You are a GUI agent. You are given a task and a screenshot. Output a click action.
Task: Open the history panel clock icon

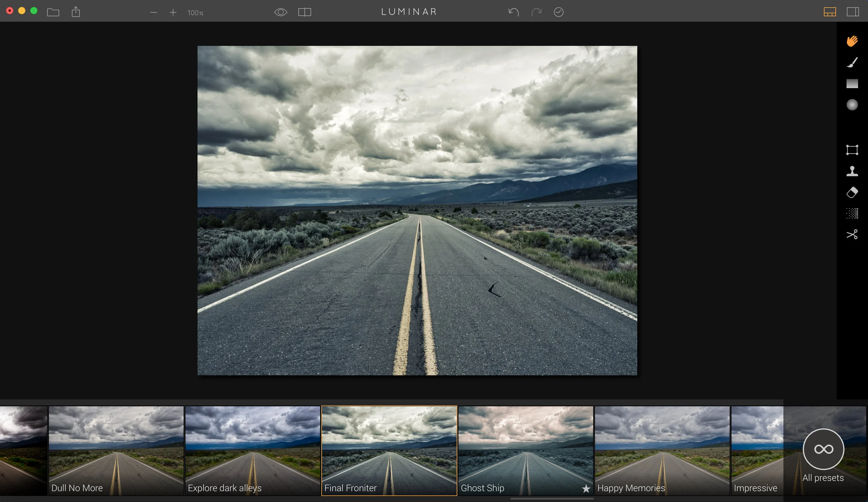point(558,12)
